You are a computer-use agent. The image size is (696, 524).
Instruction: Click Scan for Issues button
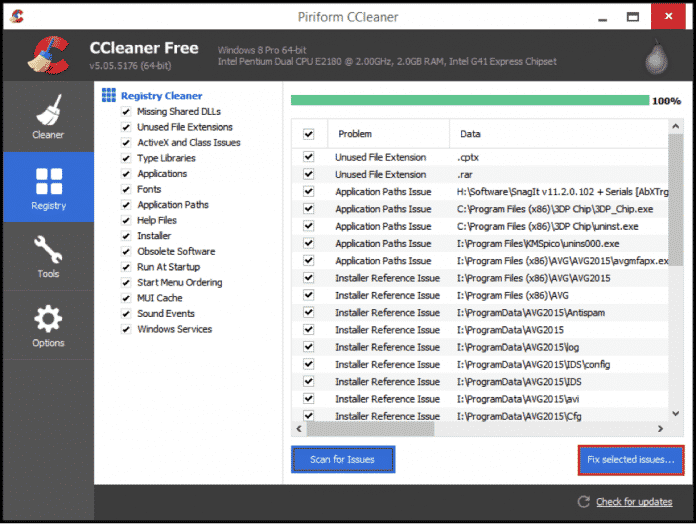(343, 459)
